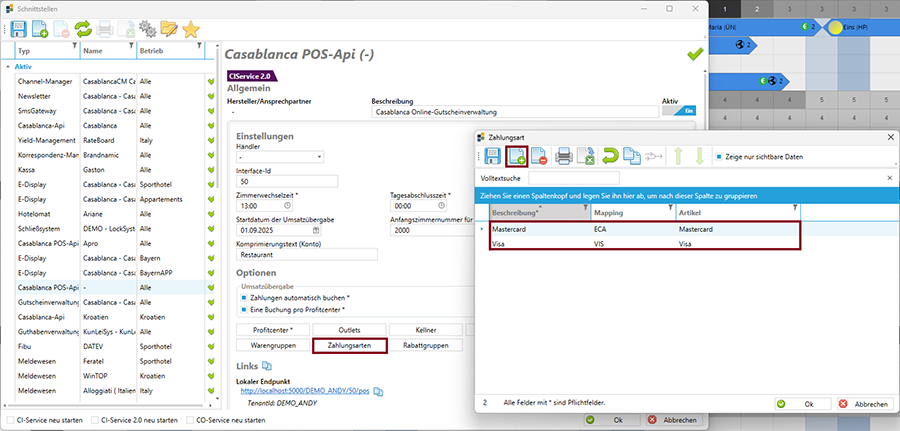The width and height of the screenshot is (900, 431).
Task: Delete entry using Zahlungsart red minus icon
Action: coord(539,156)
